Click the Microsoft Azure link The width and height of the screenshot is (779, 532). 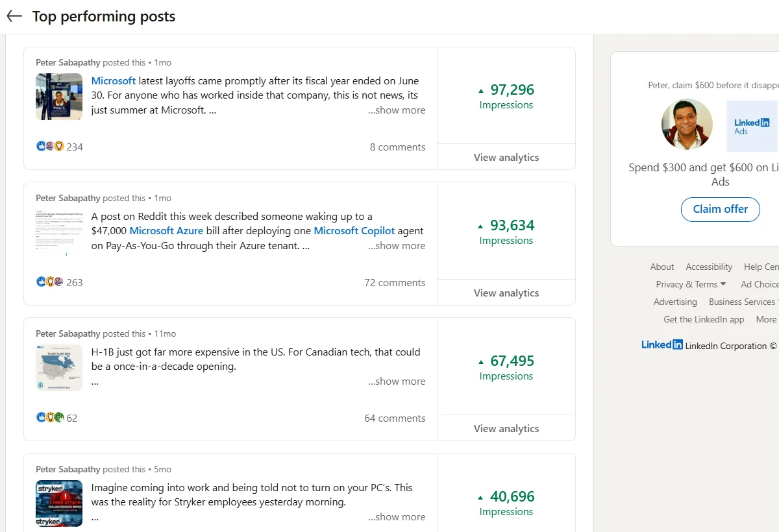coord(166,231)
